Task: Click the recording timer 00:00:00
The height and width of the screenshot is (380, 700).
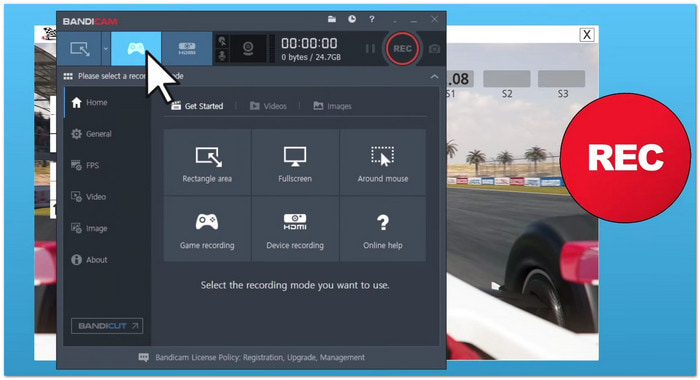Action: (x=309, y=43)
